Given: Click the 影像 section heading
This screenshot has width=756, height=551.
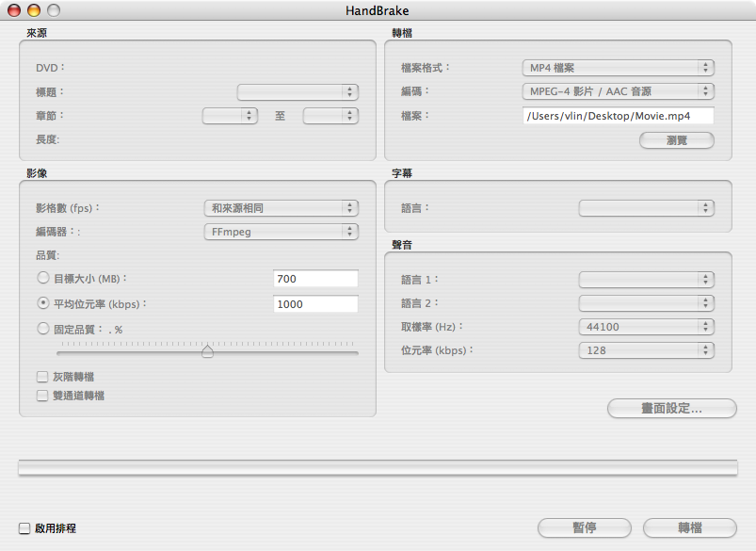Looking at the screenshot, I should (x=37, y=173).
